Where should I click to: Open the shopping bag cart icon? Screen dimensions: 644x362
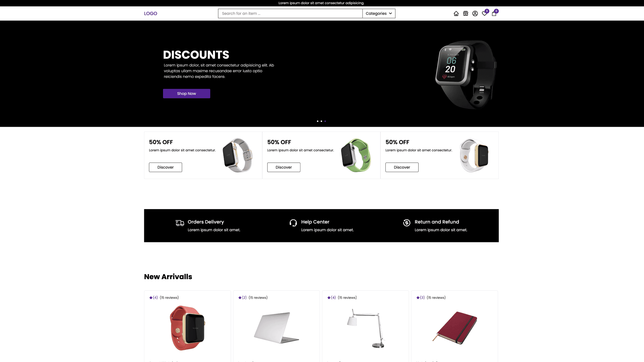click(494, 14)
